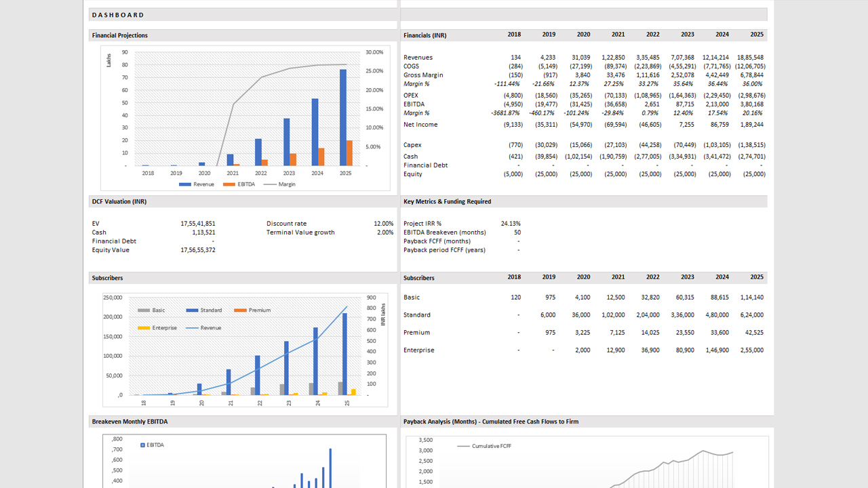Click 2025 Revenues value 18,85,548
This screenshot has height=488, width=868.
click(x=749, y=58)
